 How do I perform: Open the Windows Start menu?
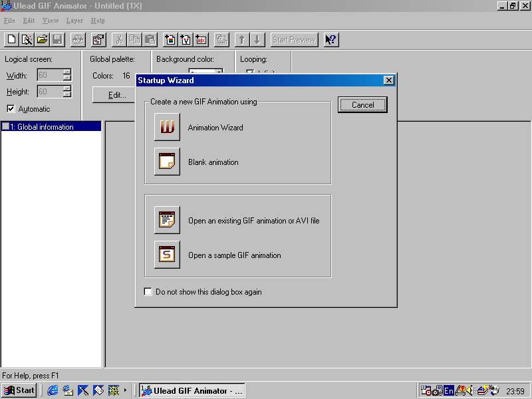click(19, 390)
